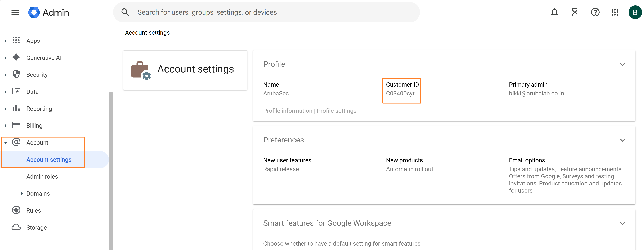Expand the Preferences card chevron

point(623,140)
